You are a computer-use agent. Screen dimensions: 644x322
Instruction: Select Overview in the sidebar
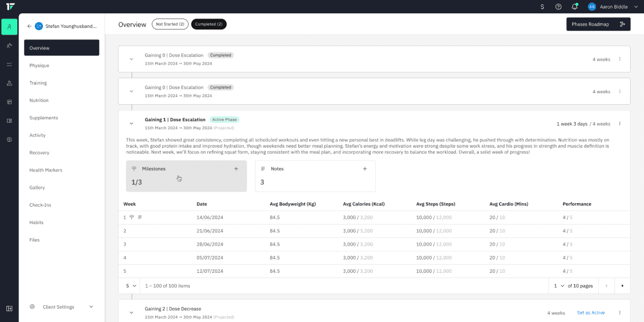pos(61,47)
